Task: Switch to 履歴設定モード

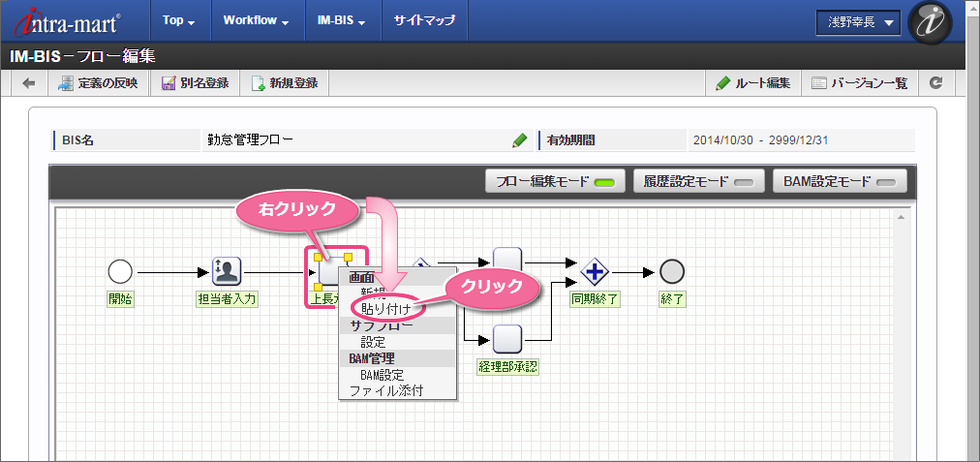Action: 699,182
